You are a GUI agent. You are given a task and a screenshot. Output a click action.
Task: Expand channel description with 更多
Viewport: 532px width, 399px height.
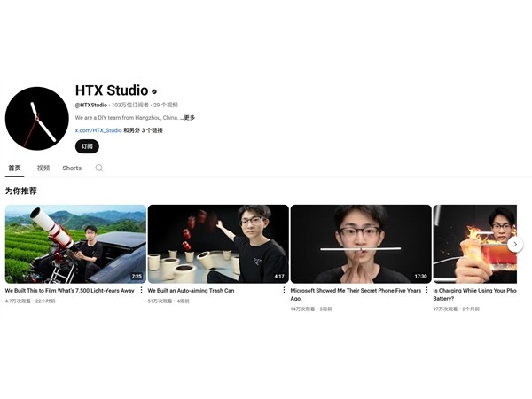click(190, 118)
